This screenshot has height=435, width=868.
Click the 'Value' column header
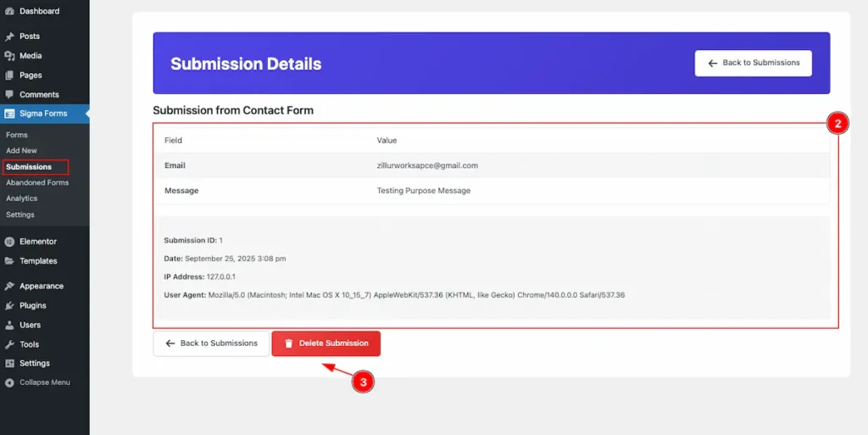(x=387, y=141)
